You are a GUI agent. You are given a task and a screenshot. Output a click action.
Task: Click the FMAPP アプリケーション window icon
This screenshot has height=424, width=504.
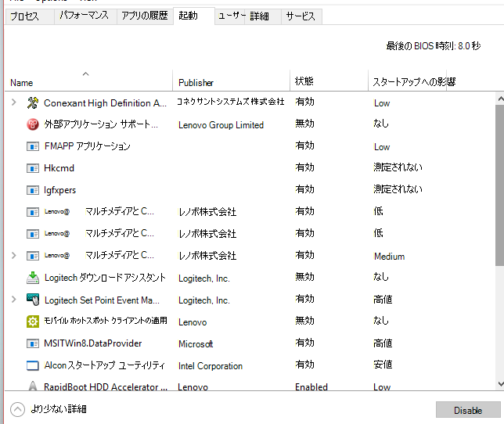point(32,146)
